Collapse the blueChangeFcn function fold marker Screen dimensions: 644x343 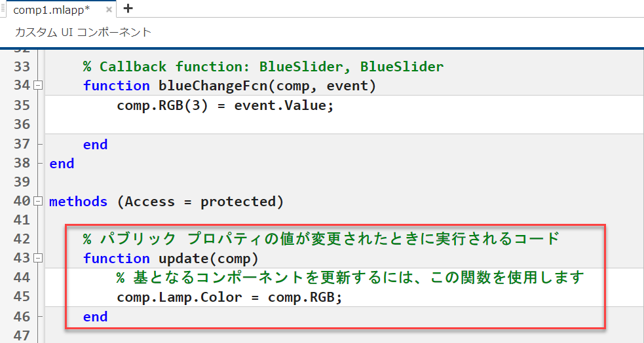37,86
